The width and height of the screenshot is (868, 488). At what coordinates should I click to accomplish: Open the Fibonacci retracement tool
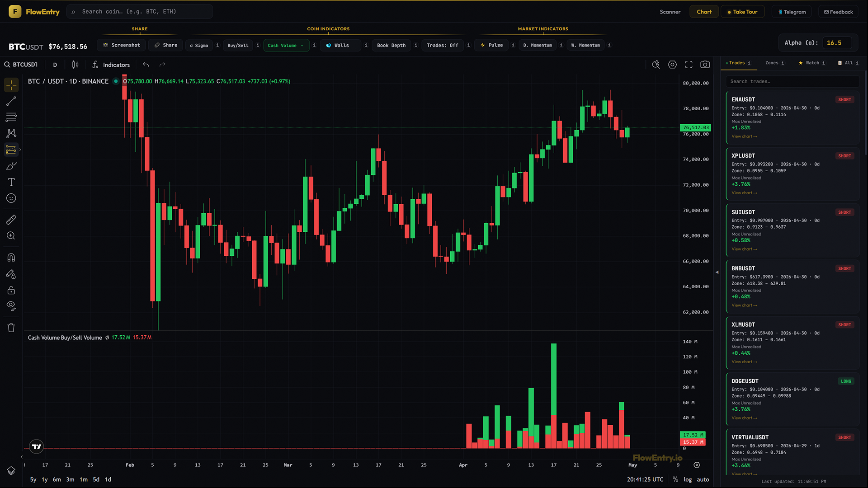pos(11,117)
